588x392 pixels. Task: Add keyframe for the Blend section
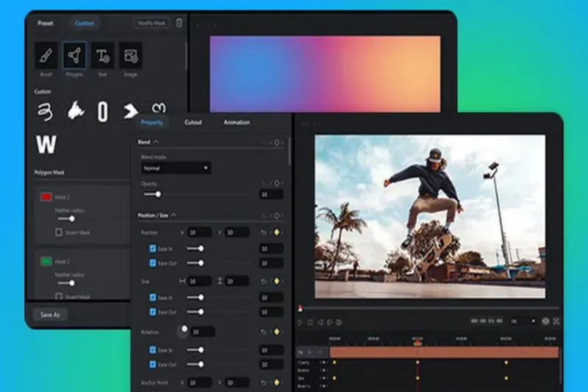(x=277, y=142)
